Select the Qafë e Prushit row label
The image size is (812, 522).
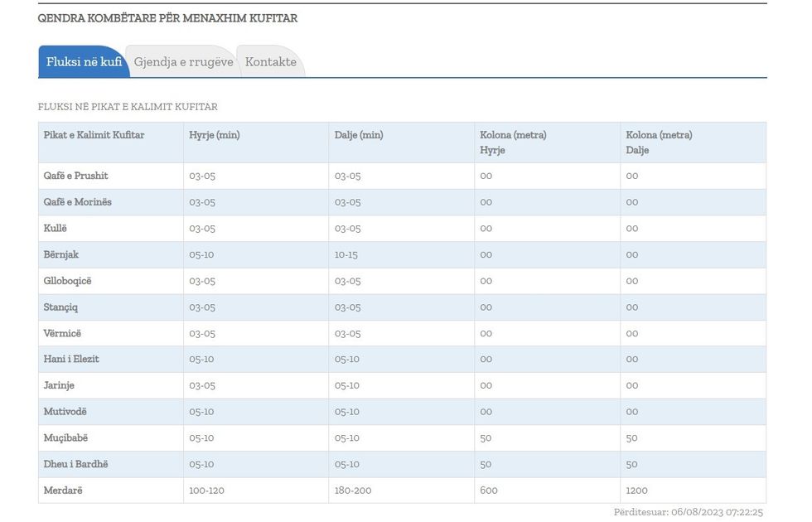[76, 176]
